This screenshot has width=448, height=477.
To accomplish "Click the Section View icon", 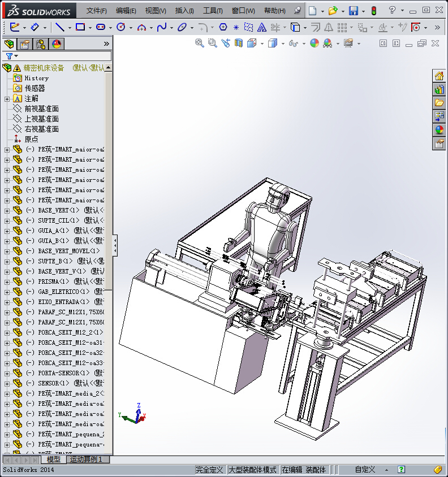I will (239, 43).
